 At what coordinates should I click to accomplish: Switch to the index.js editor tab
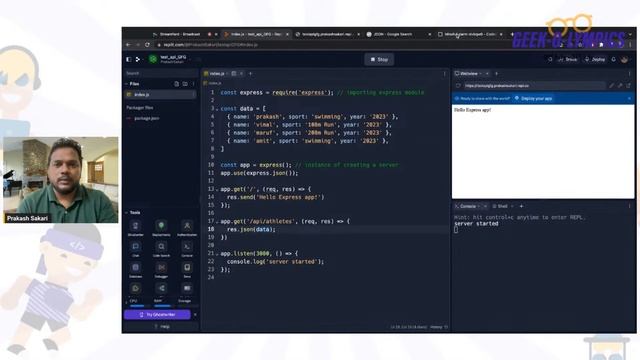pos(217,73)
